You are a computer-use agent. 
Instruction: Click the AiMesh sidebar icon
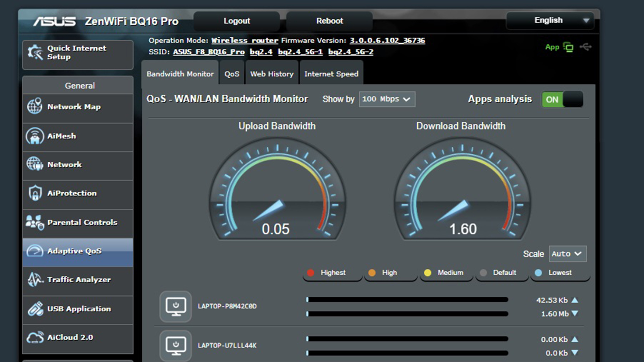click(x=35, y=136)
